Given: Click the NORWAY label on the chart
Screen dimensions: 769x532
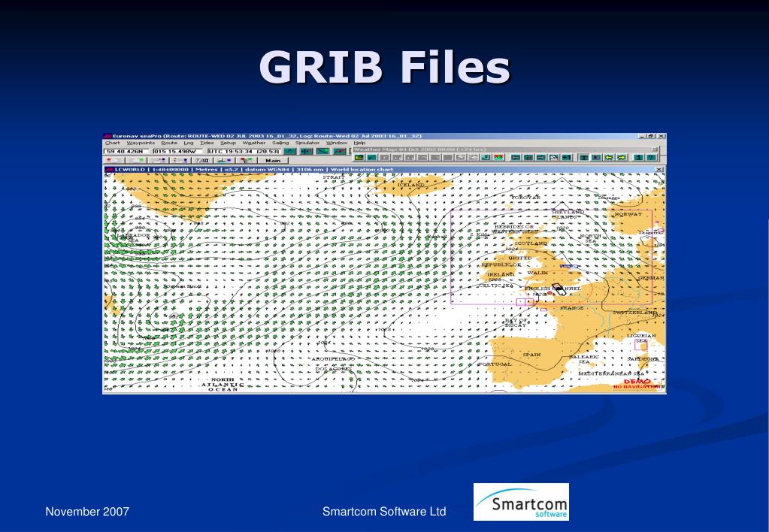Looking at the screenshot, I should click(628, 214).
